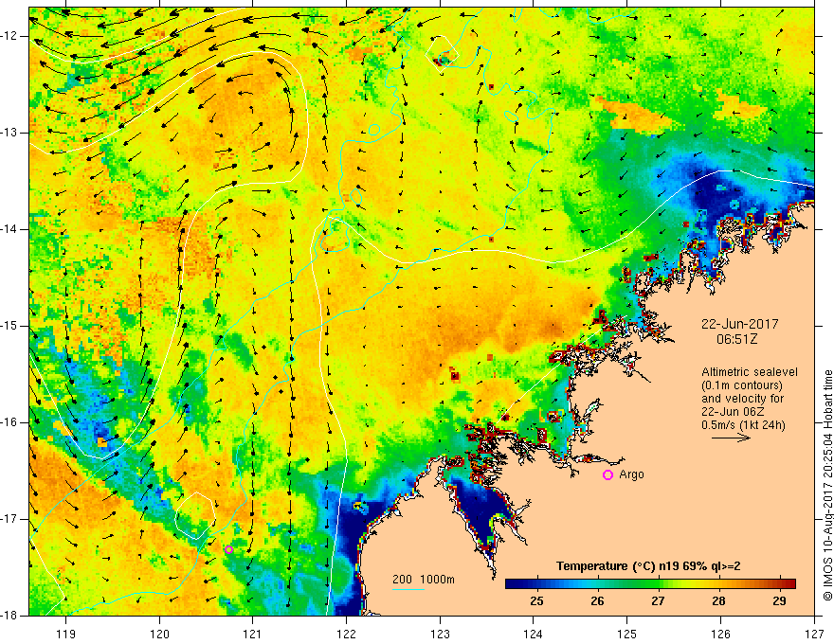Click longitude label 121 on the bottom axis
Image resolution: width=834 pixels, height=644 pixels.
tap(253, 634)
